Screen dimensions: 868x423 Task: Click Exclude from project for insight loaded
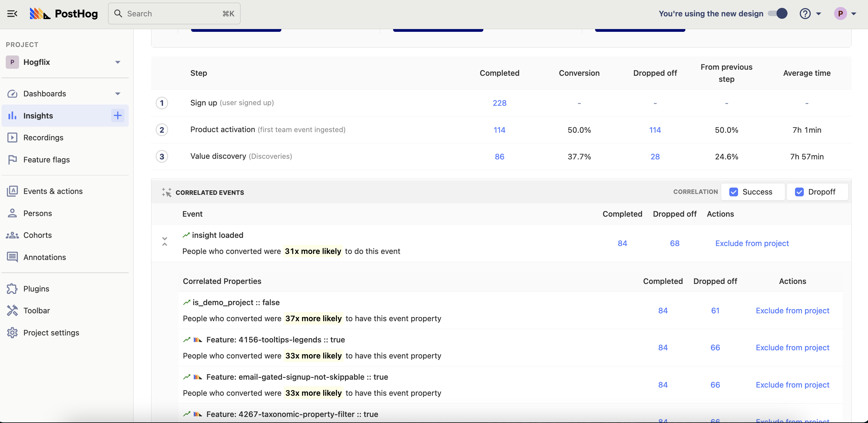[752, 243]
